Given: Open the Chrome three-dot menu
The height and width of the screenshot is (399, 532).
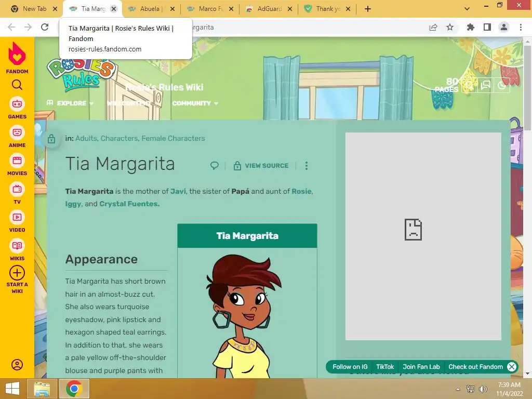Looking at the screenshot, I should click(521, 27).
